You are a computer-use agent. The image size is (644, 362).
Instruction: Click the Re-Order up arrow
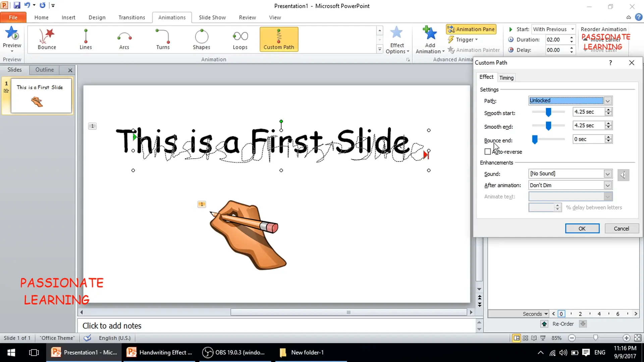tap(544, 324)
